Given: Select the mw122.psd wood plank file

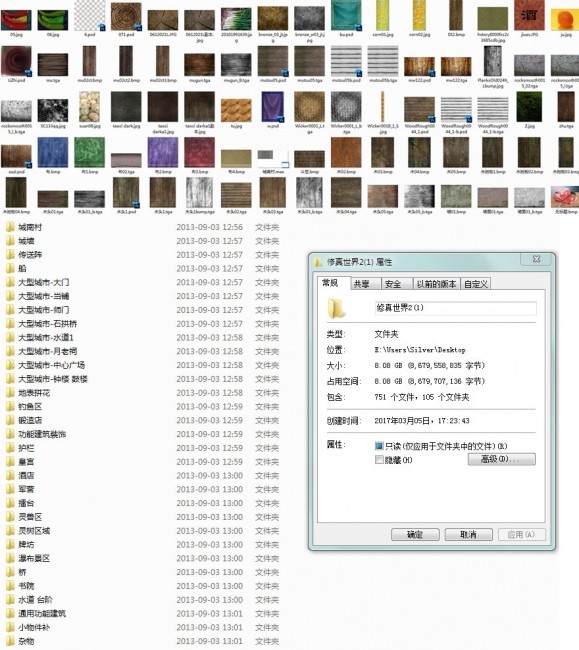Looking at the screenshot, I should [x=419, y=67].
